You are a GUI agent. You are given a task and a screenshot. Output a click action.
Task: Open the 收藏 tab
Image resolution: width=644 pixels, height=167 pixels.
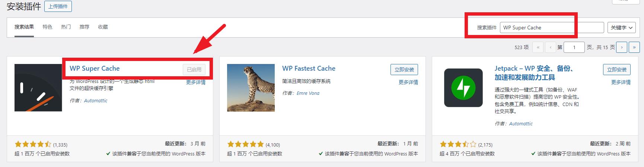point(103,27)
